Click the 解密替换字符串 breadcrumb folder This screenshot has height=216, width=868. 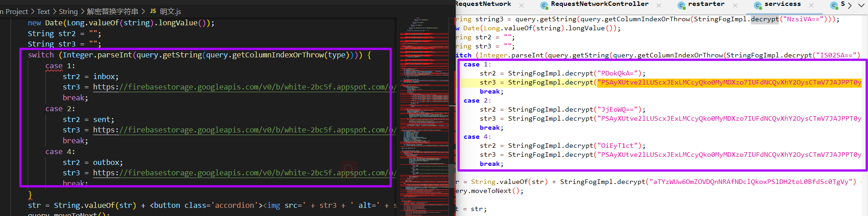[x=113, y=11]
